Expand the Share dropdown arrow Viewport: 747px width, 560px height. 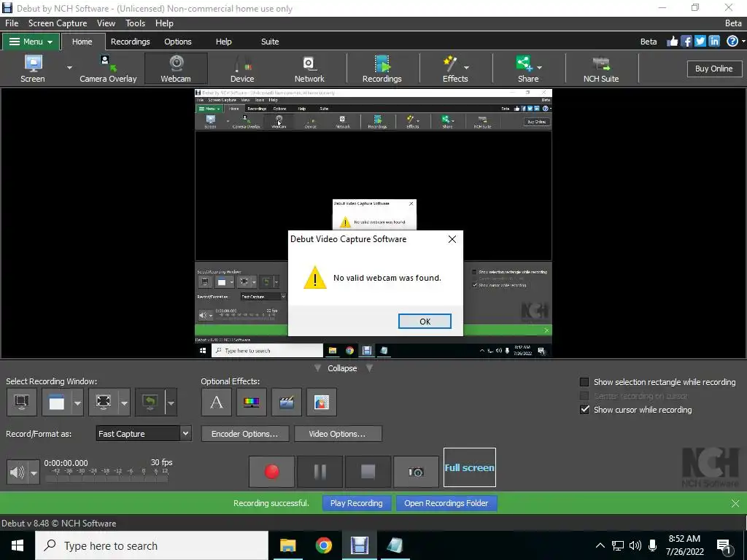click(539, 68)
